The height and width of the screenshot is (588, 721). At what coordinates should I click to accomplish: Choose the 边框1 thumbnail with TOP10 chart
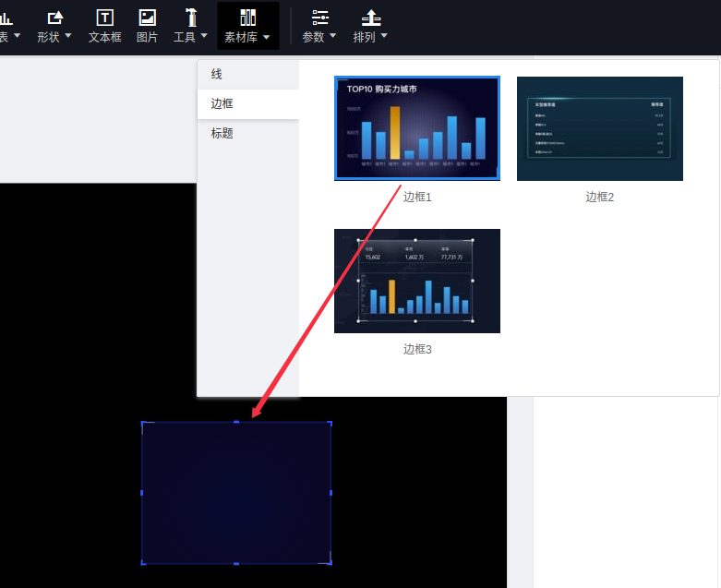tap(417, 128)
